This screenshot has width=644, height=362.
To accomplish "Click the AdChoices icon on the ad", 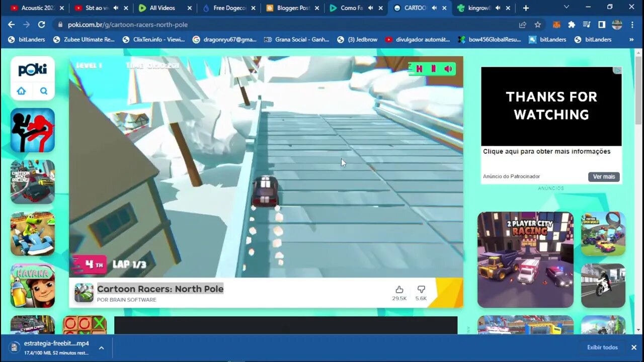I will [618, 70].
